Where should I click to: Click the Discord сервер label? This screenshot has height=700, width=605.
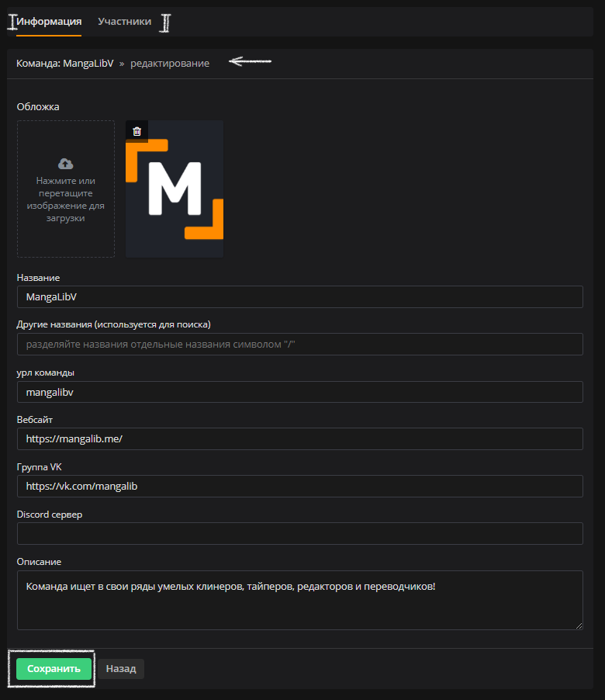pos(50,515)
